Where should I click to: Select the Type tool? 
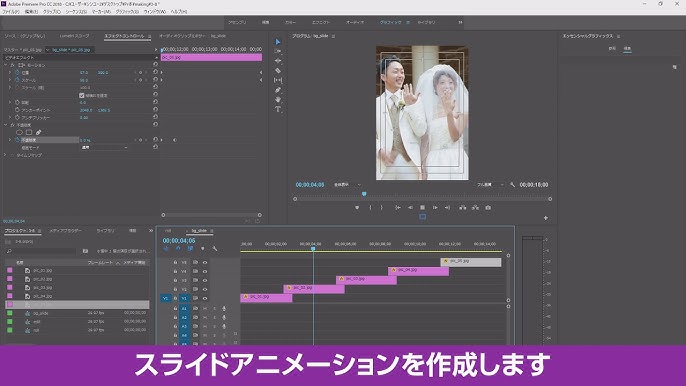coord(277,109)
